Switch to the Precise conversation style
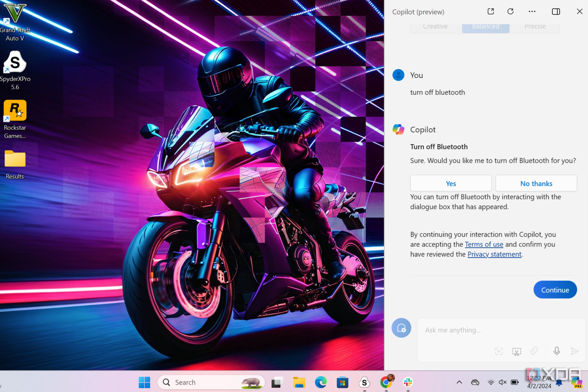588x392 pixels. point(535,26)
